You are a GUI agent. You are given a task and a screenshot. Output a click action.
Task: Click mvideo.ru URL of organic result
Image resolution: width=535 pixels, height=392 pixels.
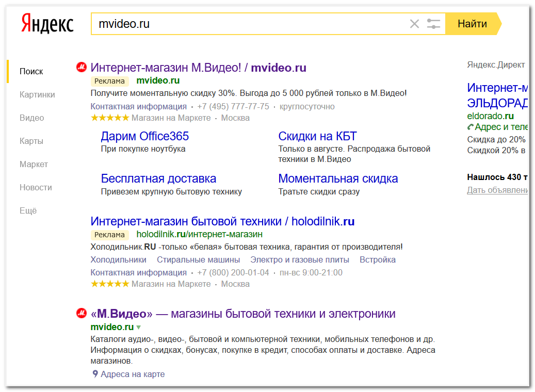112,327
